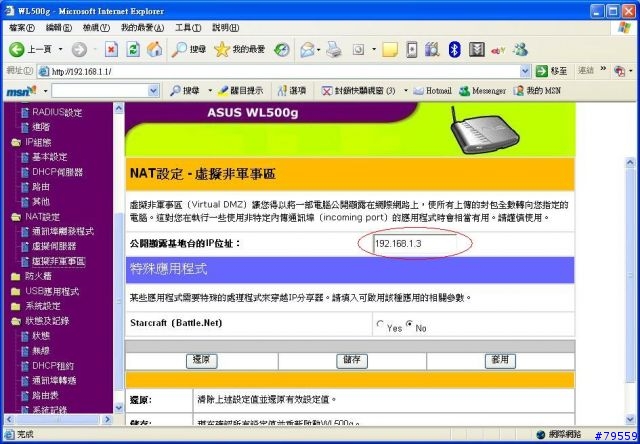Click the sidebar horizontal scrollbar right arrow
640x444 pixels.
click(x=108, y=419)
